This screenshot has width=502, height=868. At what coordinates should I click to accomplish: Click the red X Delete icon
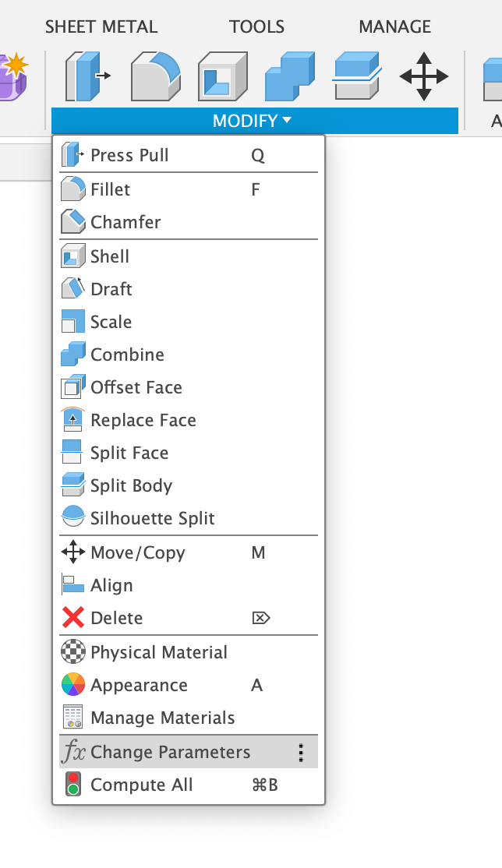pyautogui.click(x=72, y=618)
